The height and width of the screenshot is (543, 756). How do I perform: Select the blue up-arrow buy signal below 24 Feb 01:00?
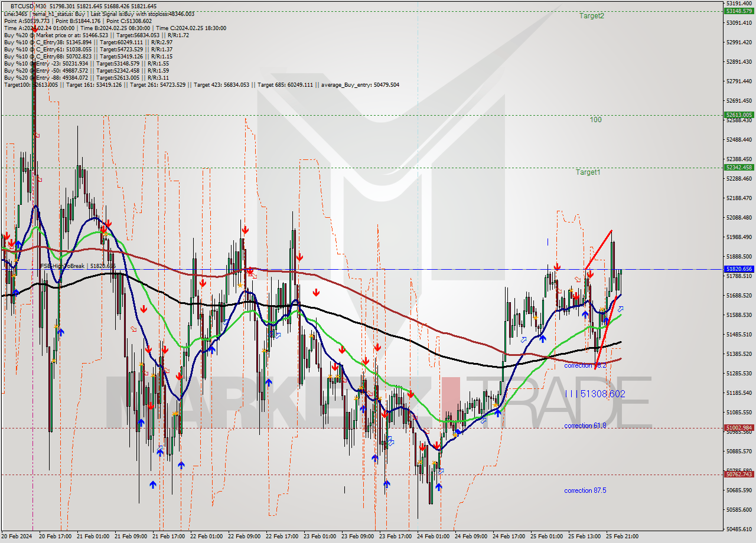coord(439,488)
